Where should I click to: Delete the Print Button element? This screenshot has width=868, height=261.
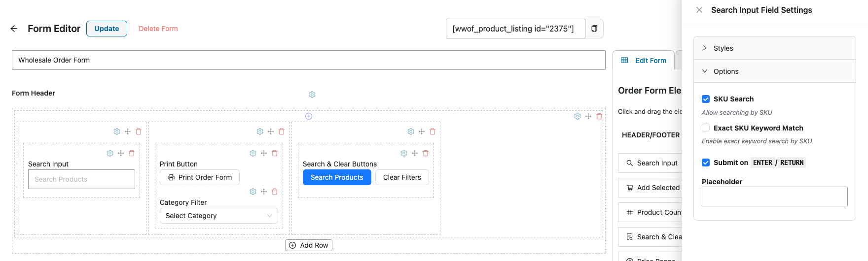[275, 153]
